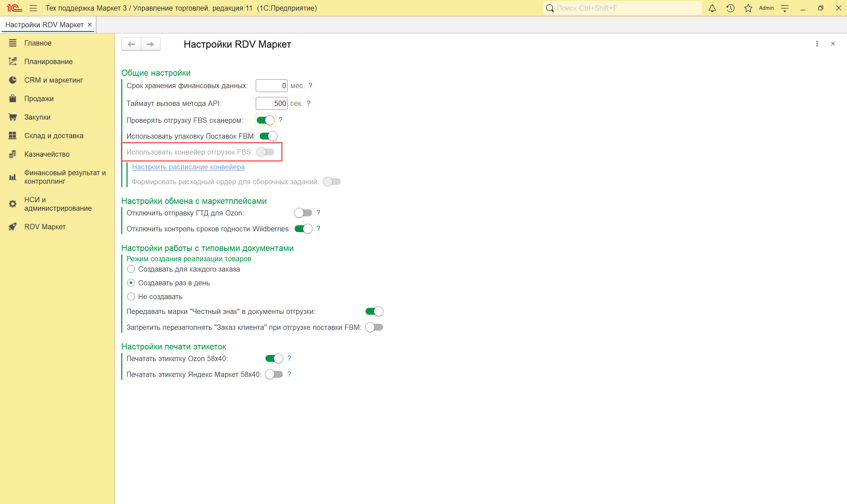The height and width of the screenshot is (504, 847).
Task: Click the RDV Маркет rocket icon
Action: click(x=12, y=227)
